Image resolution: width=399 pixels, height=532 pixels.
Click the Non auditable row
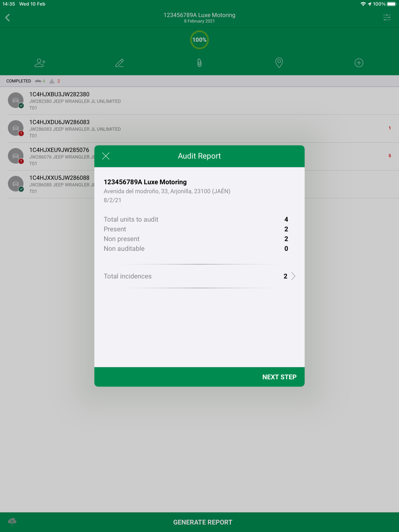(196, 248)
